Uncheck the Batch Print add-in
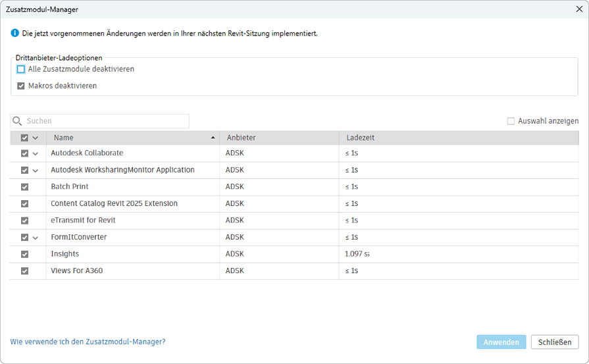 24,187
